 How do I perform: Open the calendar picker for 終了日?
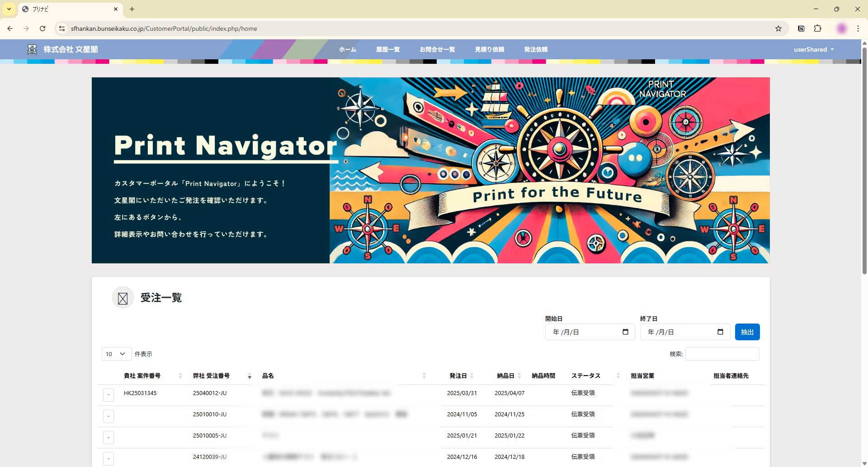click(x=720, y=332)
